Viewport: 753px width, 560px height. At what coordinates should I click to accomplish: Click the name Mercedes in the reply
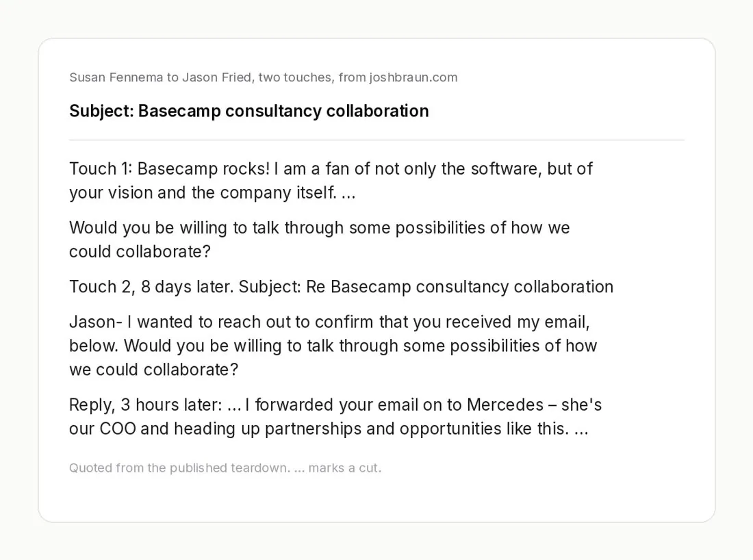tap(505, 405)
